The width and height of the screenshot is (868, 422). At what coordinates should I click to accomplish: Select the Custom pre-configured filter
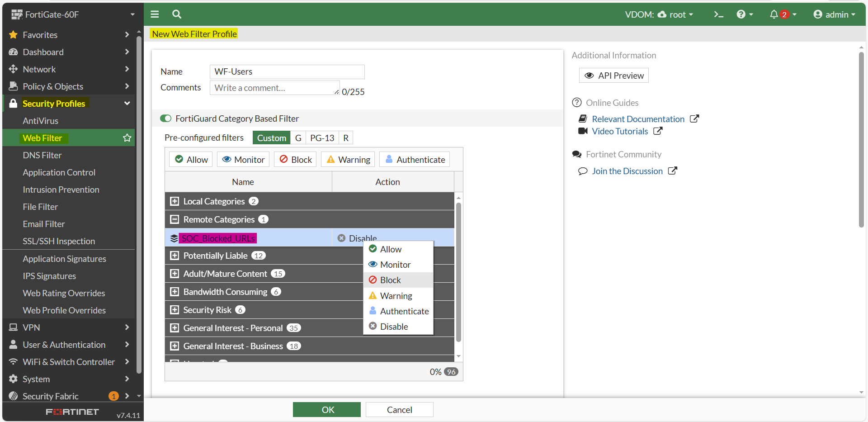point(272,138)
